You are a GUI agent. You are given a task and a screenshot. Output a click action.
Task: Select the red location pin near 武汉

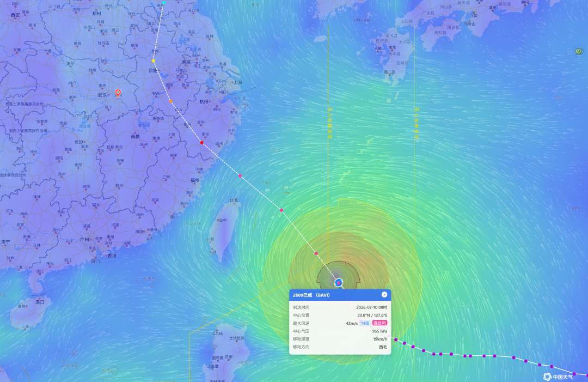(x=118, y=93)
